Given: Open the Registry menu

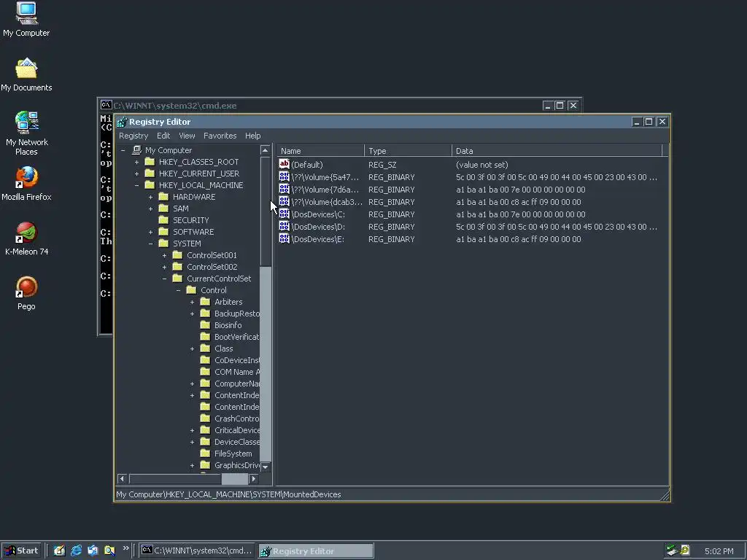Looking at the screenshot, I should coord(133,136).
